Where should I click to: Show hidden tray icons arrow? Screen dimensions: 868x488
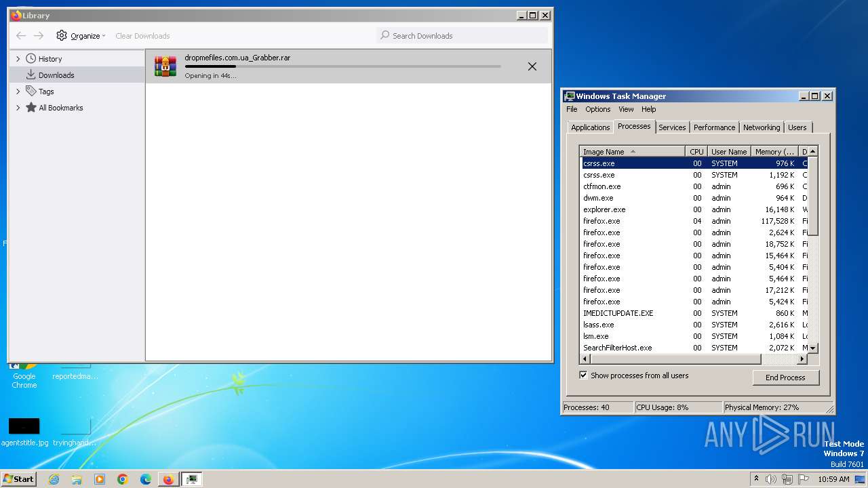pyautogui.click(x=756, y=479)
